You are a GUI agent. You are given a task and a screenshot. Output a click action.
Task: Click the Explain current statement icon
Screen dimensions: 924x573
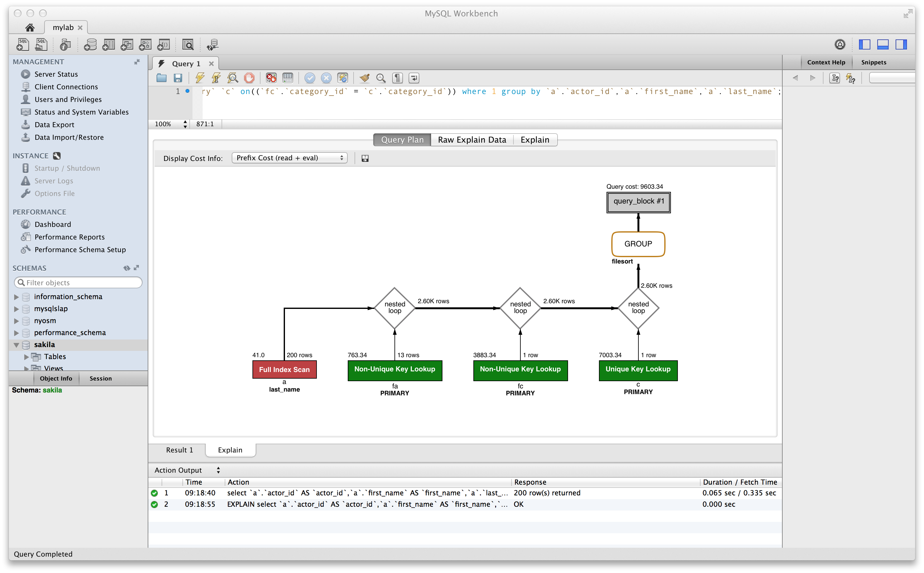tap(234, 78)
